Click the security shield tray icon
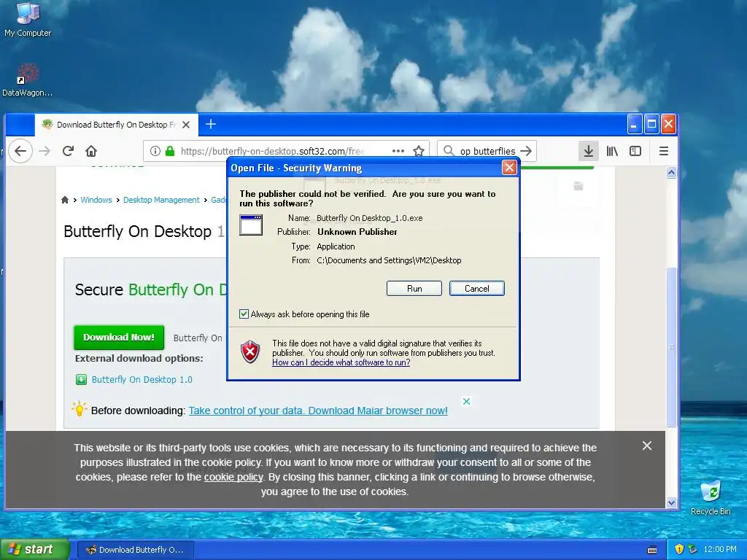The height and width of the screenshot is (560, 747). click(x=679, y=549)
